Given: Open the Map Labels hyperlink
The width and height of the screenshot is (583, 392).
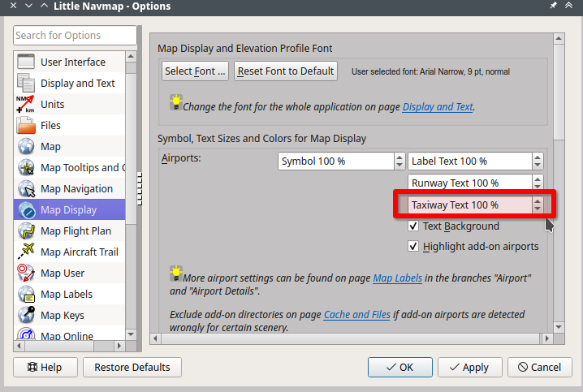Looking at the screenshot, I should pyautogui.click(x=398, y=278).
